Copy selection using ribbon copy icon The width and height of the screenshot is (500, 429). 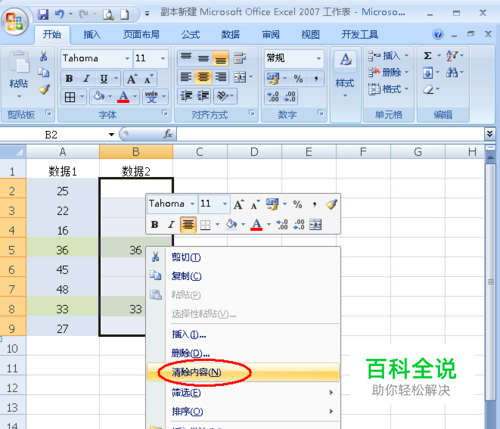click(x=43, y=72)
